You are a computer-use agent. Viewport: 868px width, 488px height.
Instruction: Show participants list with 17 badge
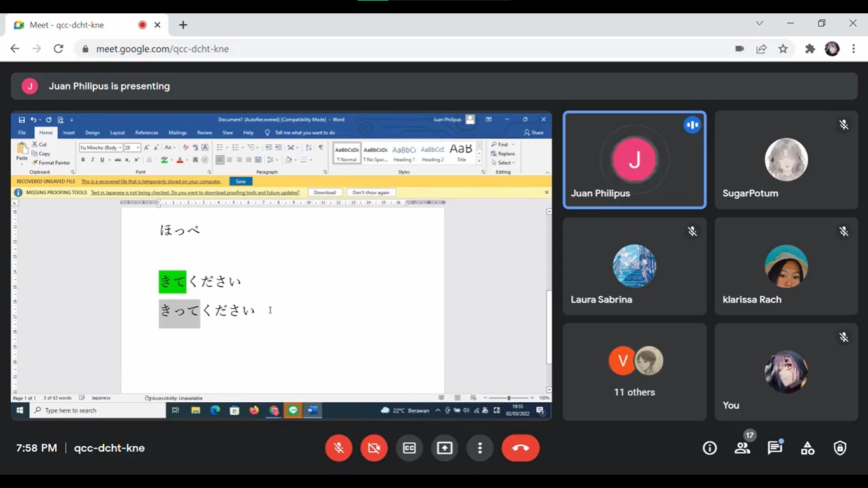click(x=742, y=448)
